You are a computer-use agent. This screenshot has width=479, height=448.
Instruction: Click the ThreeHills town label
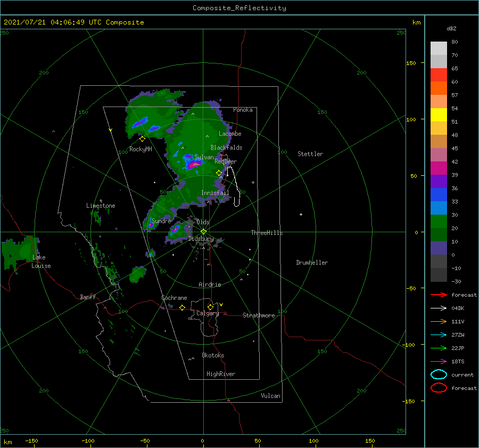(x=267, y=233)
